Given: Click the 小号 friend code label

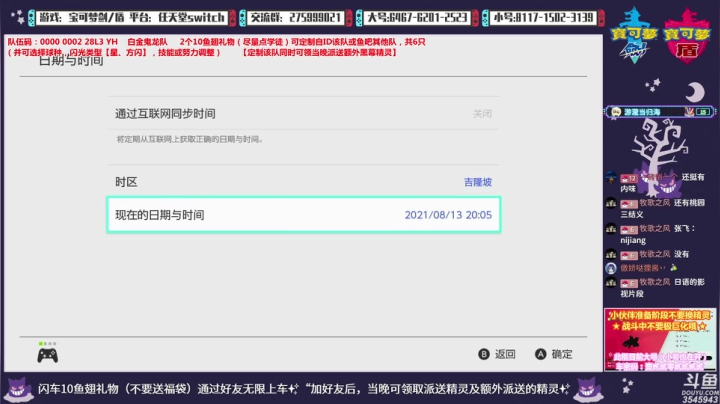Looking at the screenshot, I should pos(543,18).
